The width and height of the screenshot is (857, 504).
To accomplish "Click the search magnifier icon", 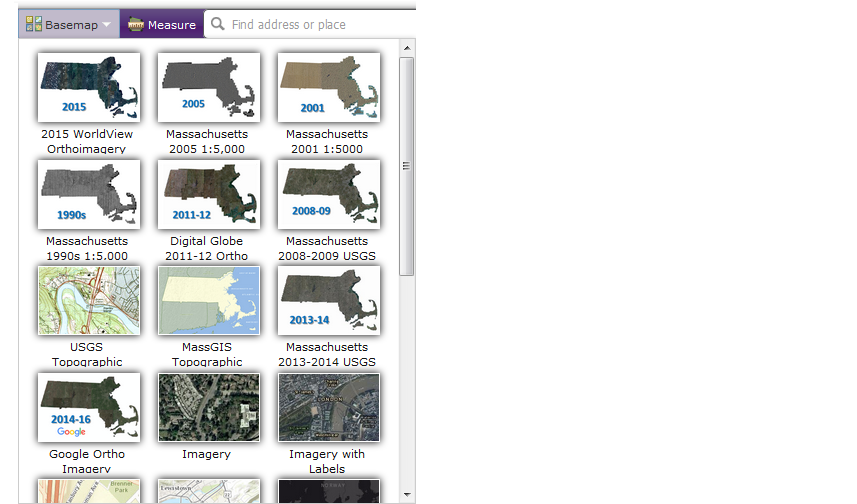I will [217, 25].
